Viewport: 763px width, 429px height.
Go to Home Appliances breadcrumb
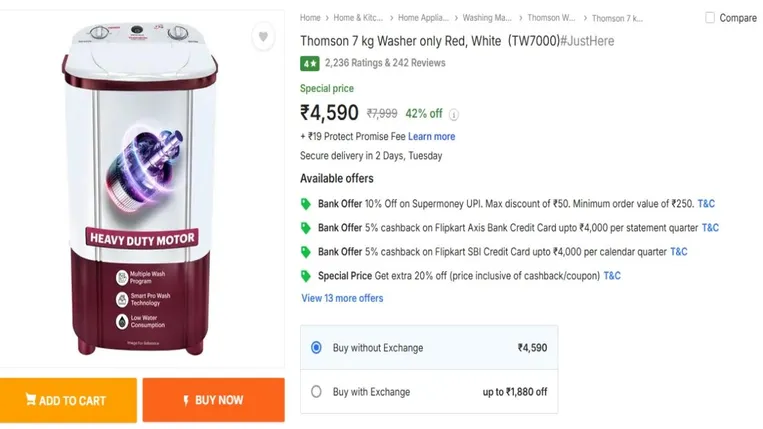[x=424, y=18]
